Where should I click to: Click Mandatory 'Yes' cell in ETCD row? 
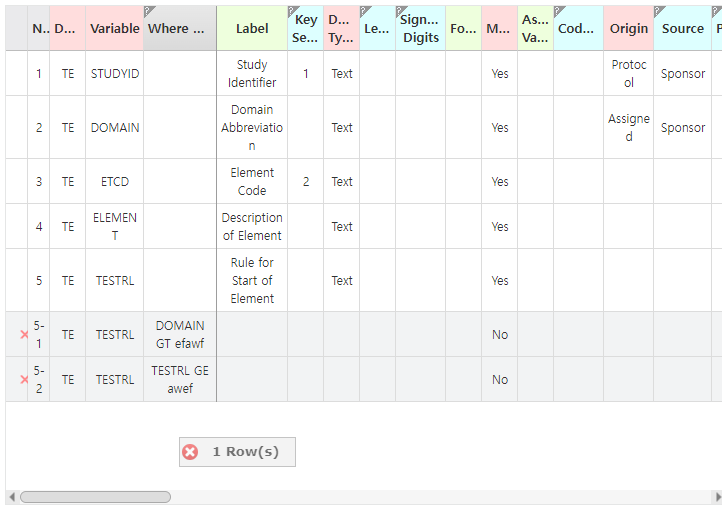tap(500, 182)
